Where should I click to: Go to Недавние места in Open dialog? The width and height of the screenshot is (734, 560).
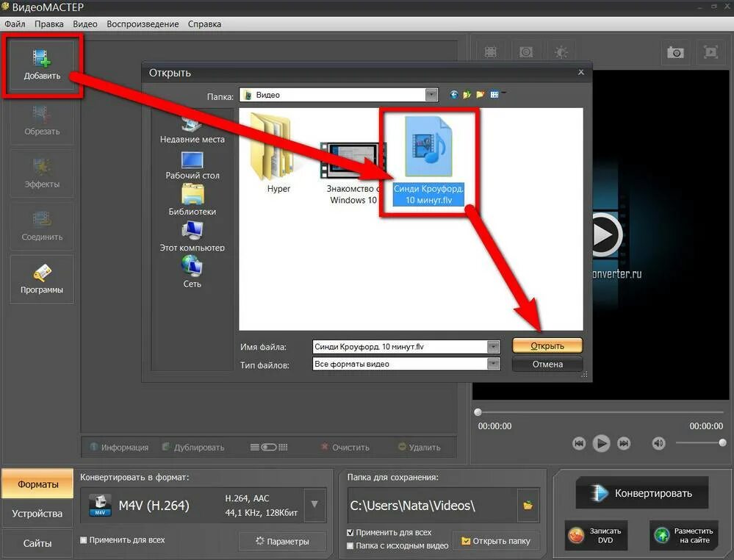coord(192,131)
